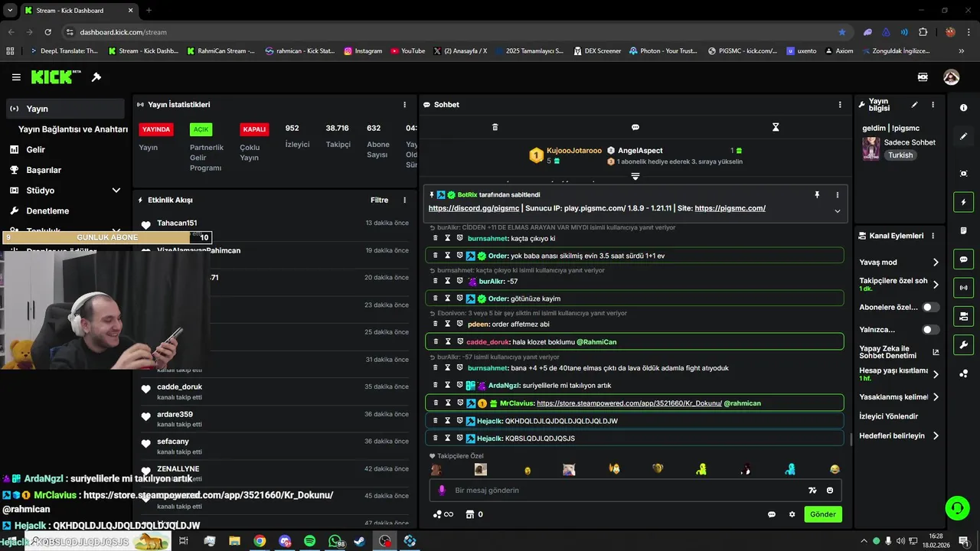
Task: Click the moderator hammer icon beside Kick logo
Action: (x=96, y=77)
